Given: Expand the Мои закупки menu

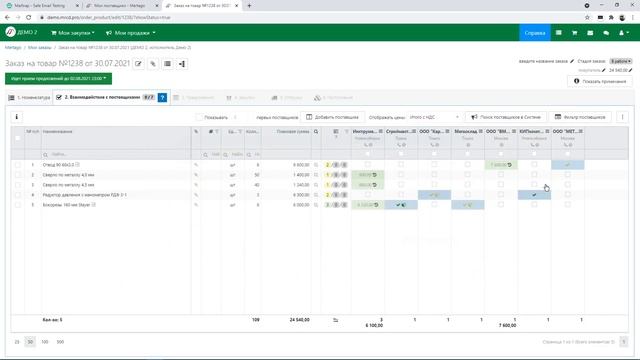Looking at the screenshot, I should pos(73,33).
